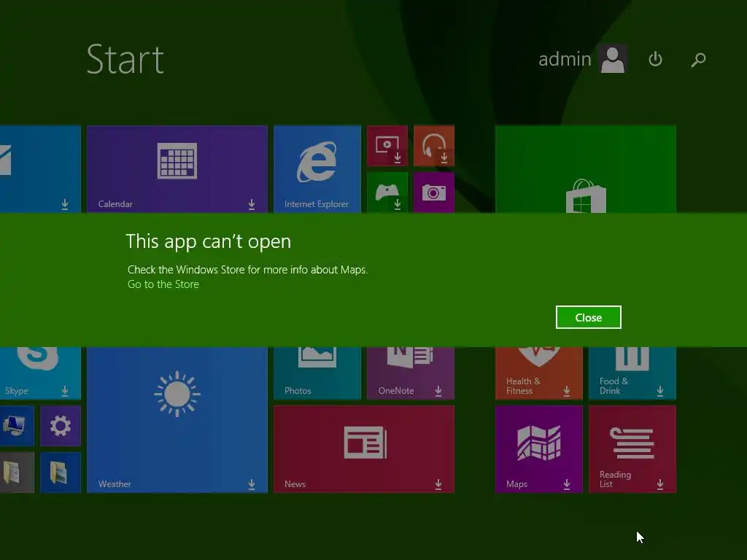Click the admin user name

565,59
